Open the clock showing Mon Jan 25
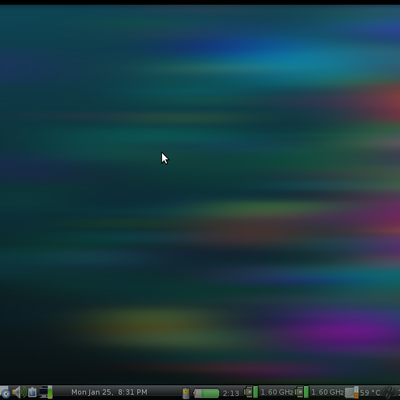 [x=109, y=392]
